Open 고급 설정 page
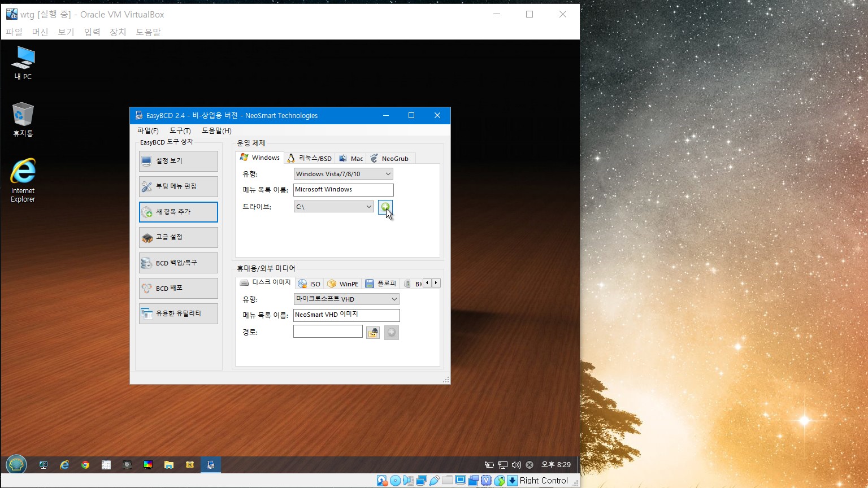The height and width of the screenshot is (488, 868). pos(179,237)
